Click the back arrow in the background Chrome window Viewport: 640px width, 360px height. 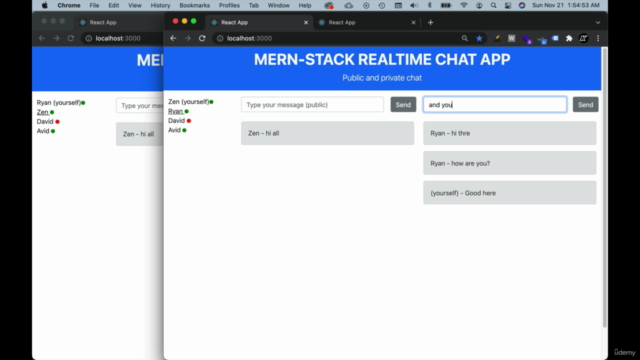click(42, 38)
